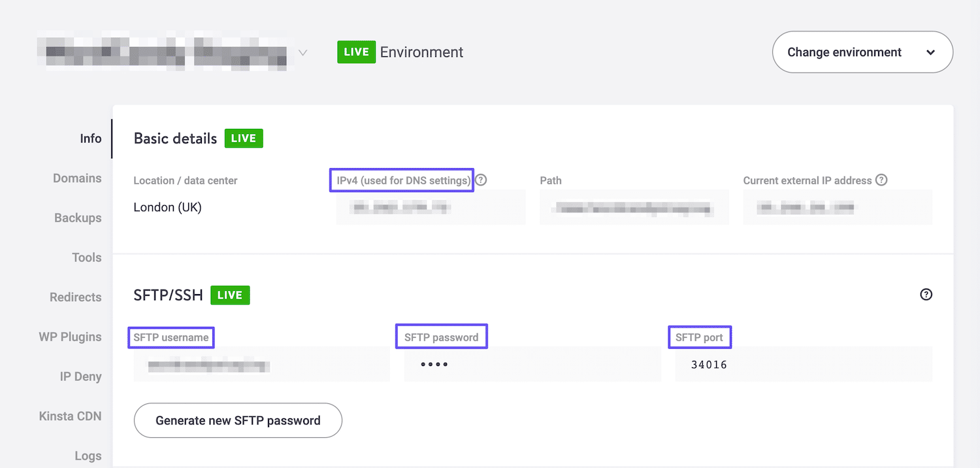
Task: Click the LIVE badge beside SFTP/SSH
Action: point(230,295)
